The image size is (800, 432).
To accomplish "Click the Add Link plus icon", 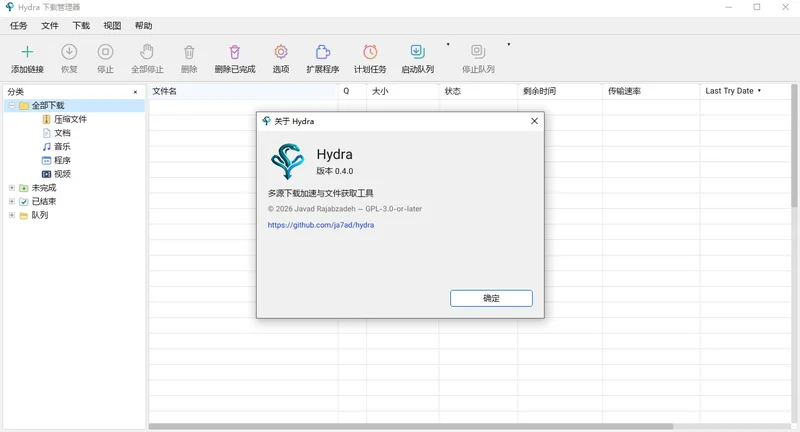I will pyautogui.click(x=27, y=52).
